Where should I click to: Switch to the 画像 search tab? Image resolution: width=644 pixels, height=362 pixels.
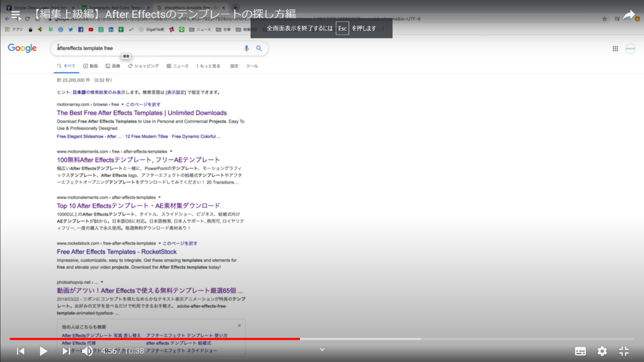tap(113, 66)
